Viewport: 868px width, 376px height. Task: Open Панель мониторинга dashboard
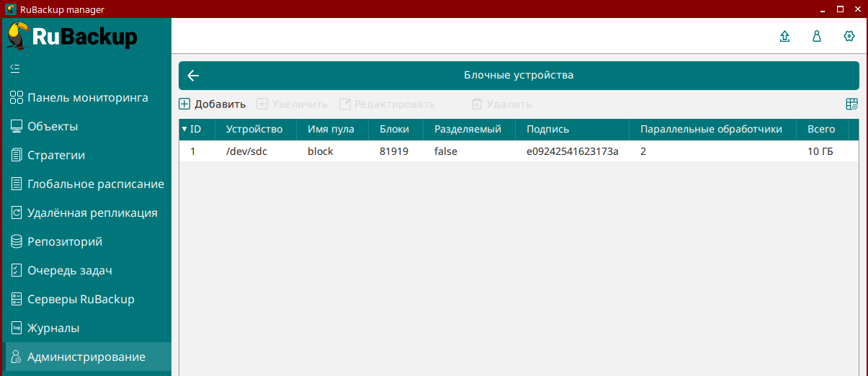click(x=86, y=97)
